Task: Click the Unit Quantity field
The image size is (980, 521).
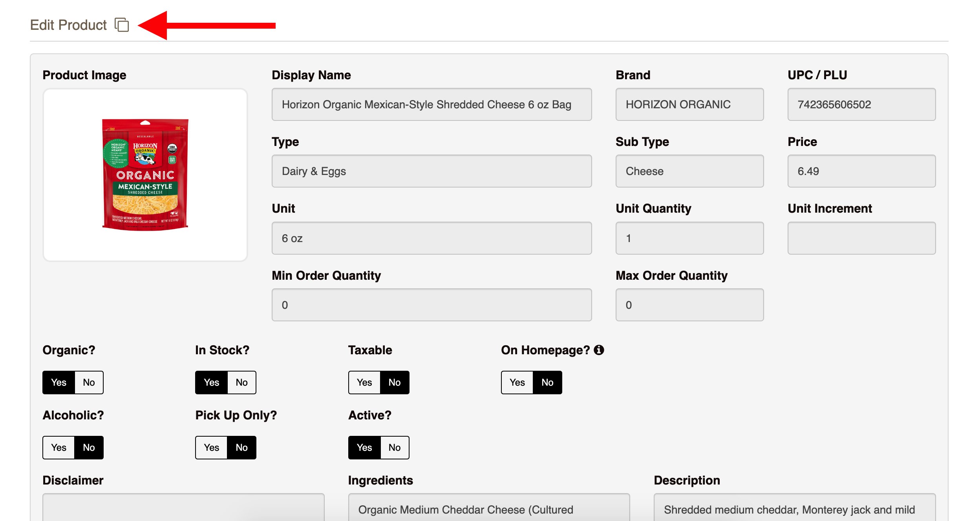Action: [689, 238]
